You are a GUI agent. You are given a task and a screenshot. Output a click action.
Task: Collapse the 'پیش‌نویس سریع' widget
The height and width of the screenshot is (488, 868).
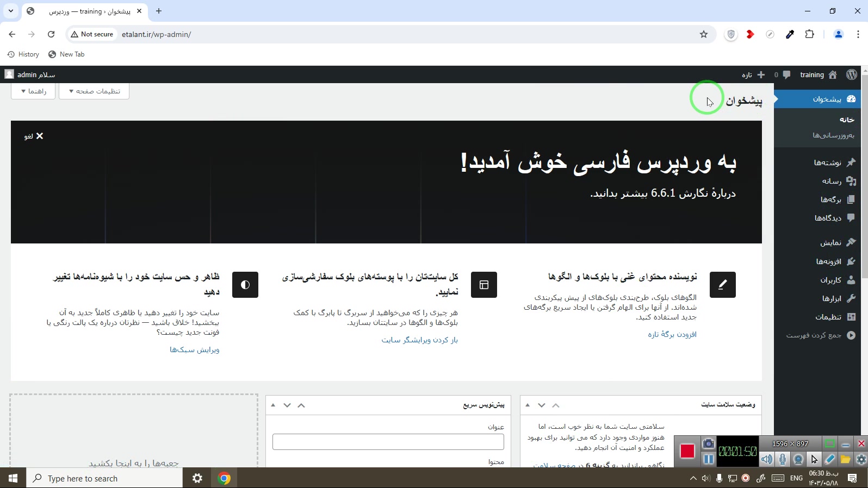273,405
